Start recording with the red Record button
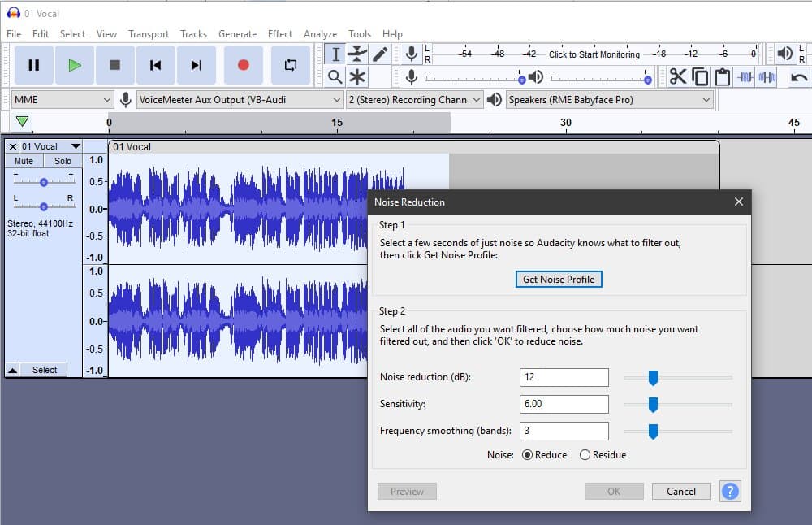The height and width of the screenshot is (525, 812). click(244, 65)
